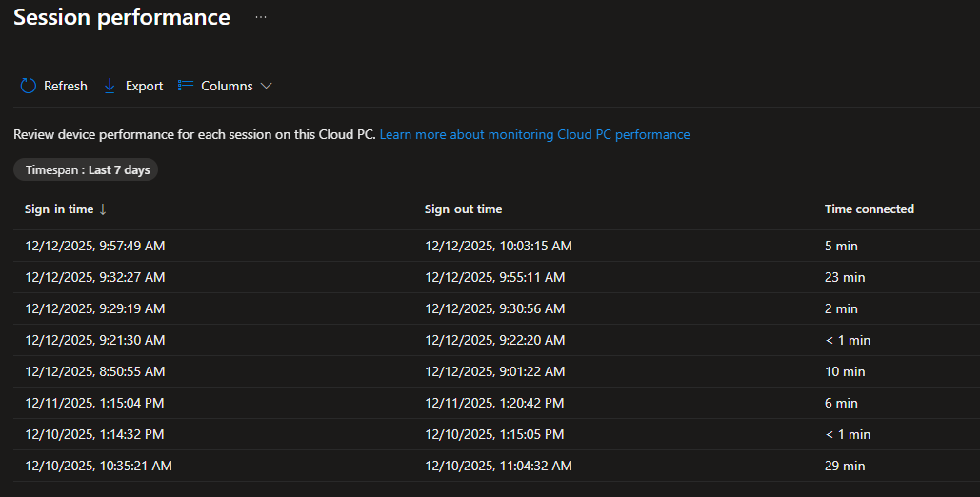The height and width of the screenshot is (497, 980).
Task: Select the session signed in at 9:32:27 AM
Action: pyautogui.click(x=95, y=277)
